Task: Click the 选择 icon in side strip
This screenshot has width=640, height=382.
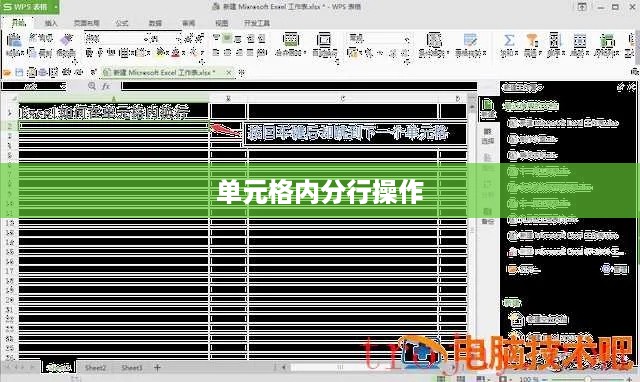Action: click(x=488, y=136)
